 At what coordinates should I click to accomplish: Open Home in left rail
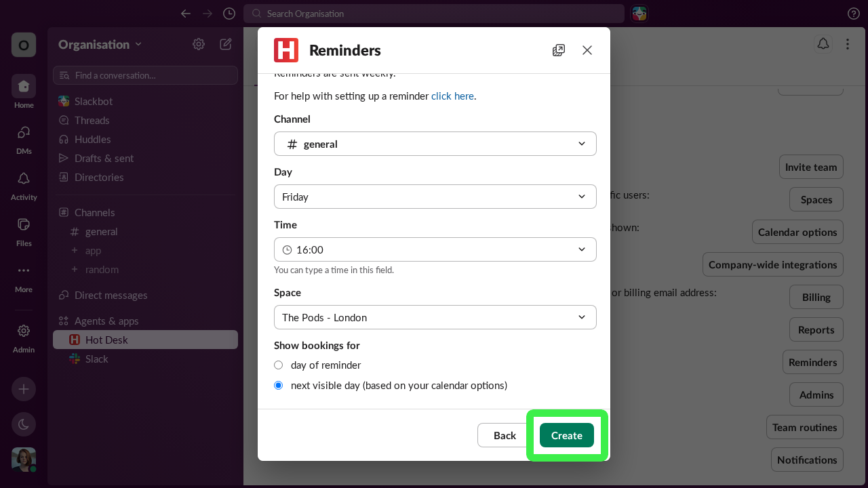(x=24, y=92)
